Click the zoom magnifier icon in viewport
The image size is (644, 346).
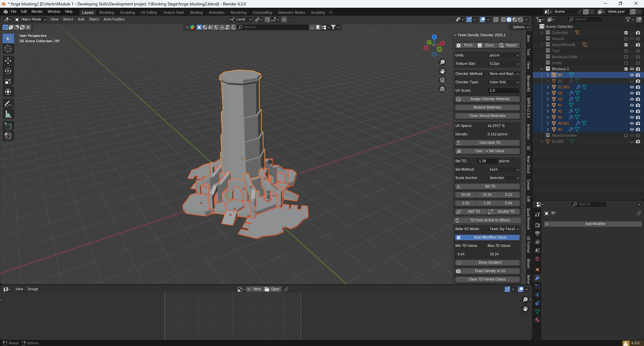442,62
